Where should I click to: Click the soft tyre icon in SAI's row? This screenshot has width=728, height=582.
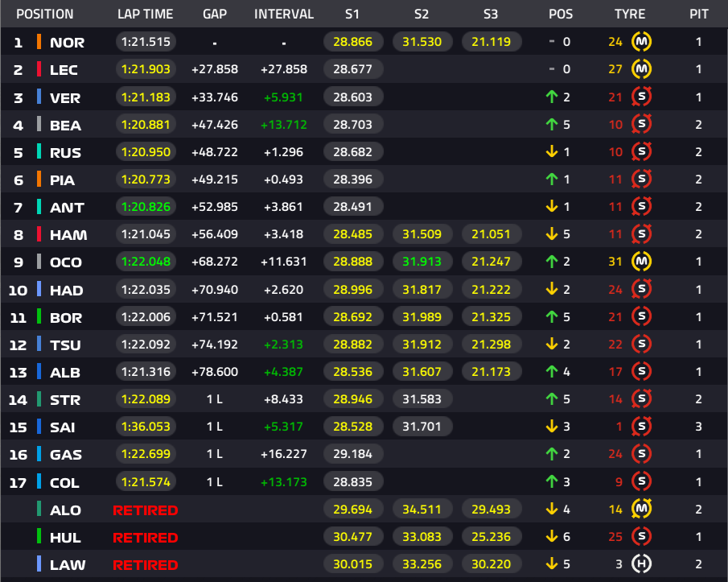[641, 426]
